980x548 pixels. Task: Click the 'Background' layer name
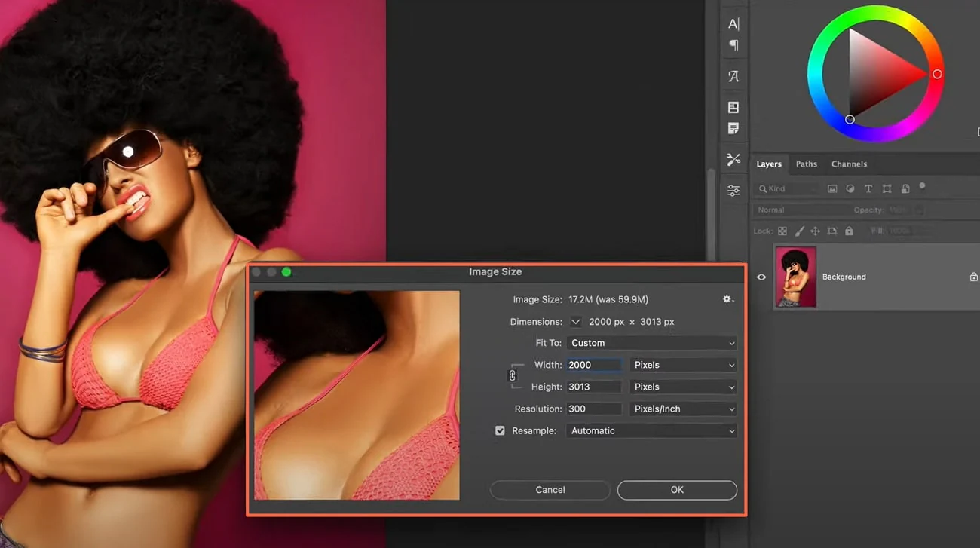coord(844,277)
